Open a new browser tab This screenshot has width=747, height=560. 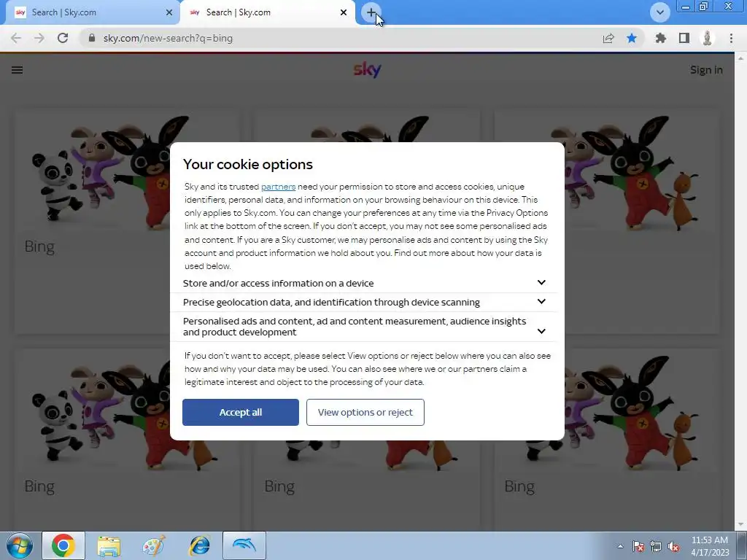(371, 12)
